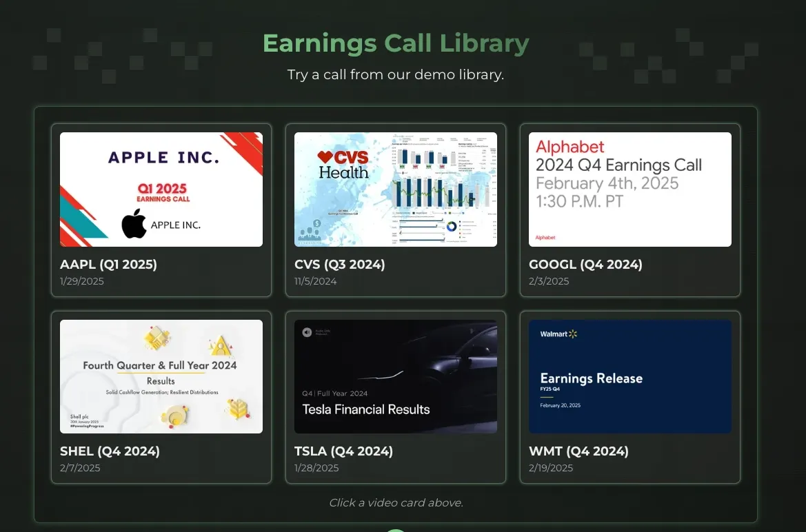Viewport: 806px width, 532px height.
Task: Click the AAPL (Q1 2025) title label
Action: click(108, 265)
